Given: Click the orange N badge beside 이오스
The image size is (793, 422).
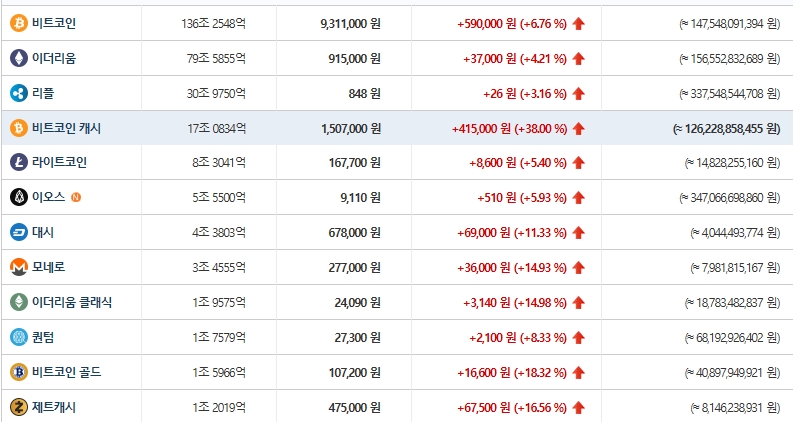Looking at the screenshot, I should (76, 197).
